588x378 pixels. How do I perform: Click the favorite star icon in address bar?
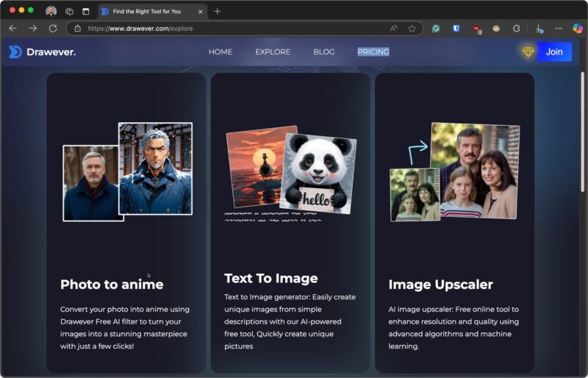412,28
